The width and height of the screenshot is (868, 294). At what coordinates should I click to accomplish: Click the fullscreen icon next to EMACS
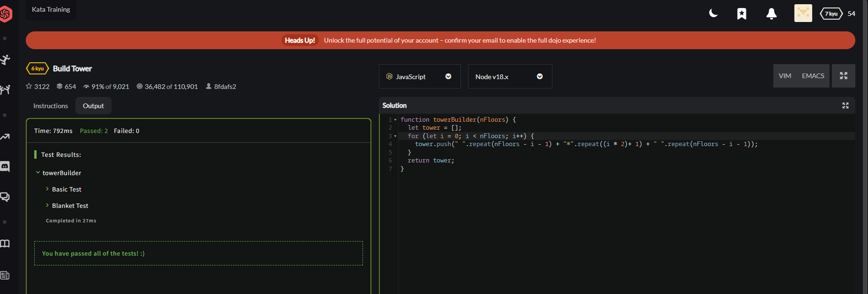(x=843, y=76)
